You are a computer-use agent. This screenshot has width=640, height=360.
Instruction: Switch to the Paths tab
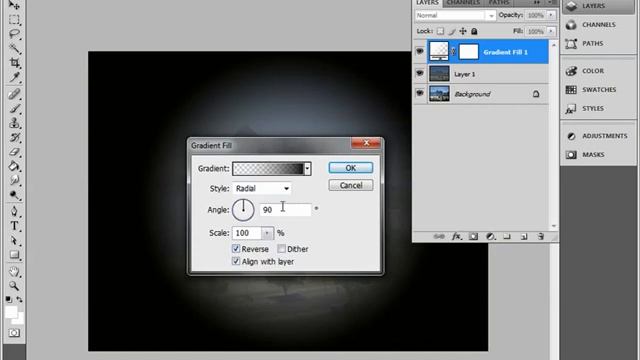[x=499, y=3]
